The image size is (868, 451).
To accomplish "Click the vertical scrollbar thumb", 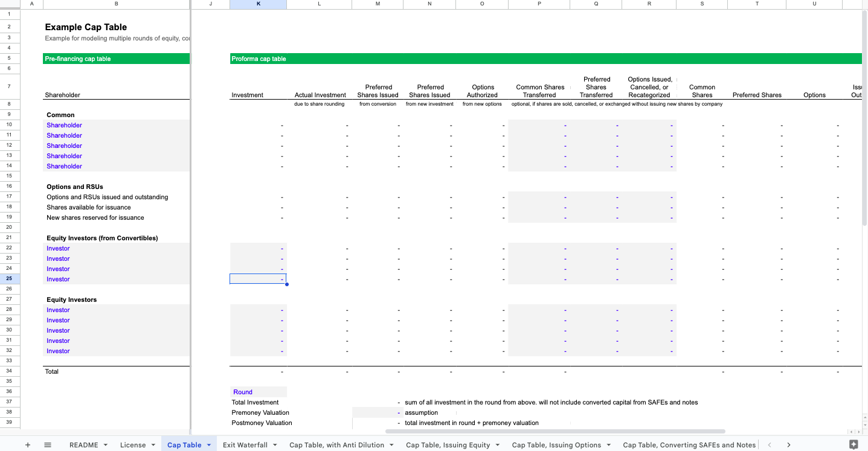I will (x=864, y=118).
